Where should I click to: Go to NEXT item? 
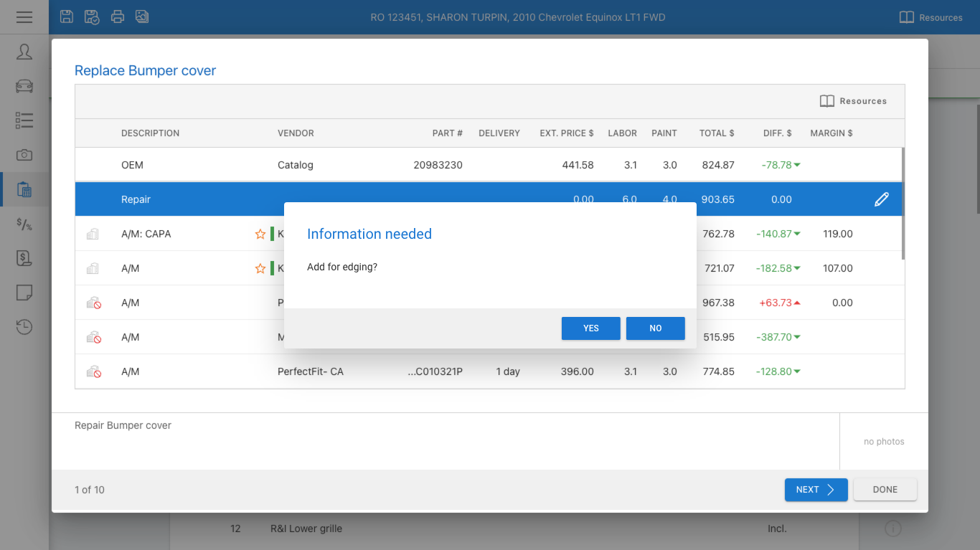click(x=816, y=490)
